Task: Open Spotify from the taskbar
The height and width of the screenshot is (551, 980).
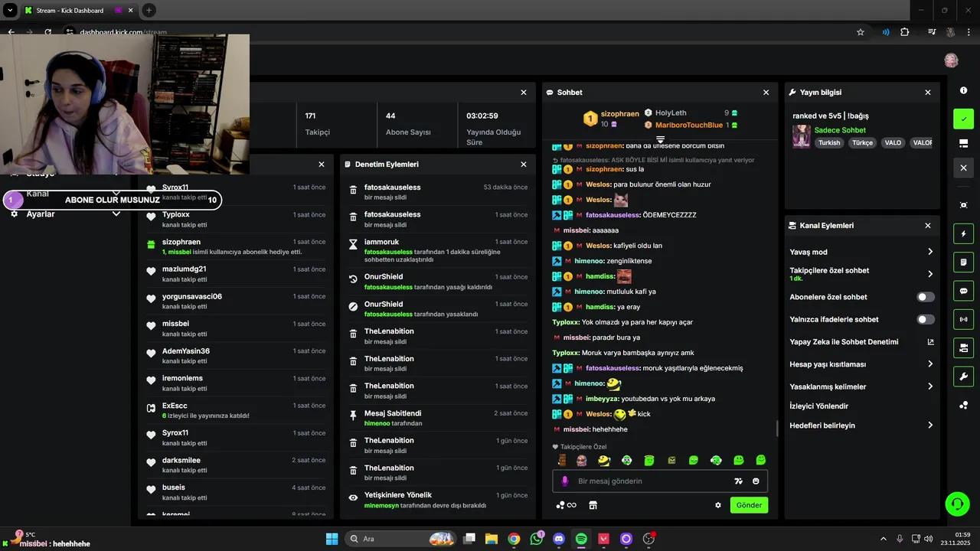Action: pos(581,539)
